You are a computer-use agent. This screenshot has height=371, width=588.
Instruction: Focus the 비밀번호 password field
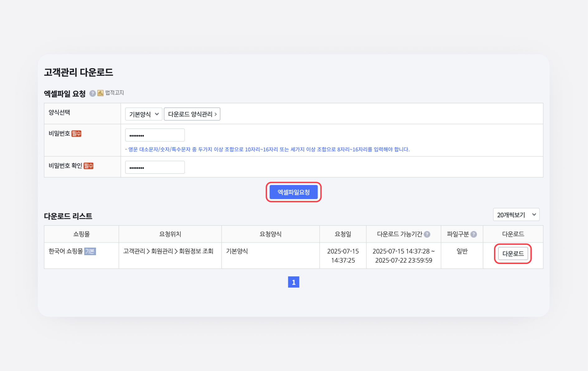pos(155,135)
